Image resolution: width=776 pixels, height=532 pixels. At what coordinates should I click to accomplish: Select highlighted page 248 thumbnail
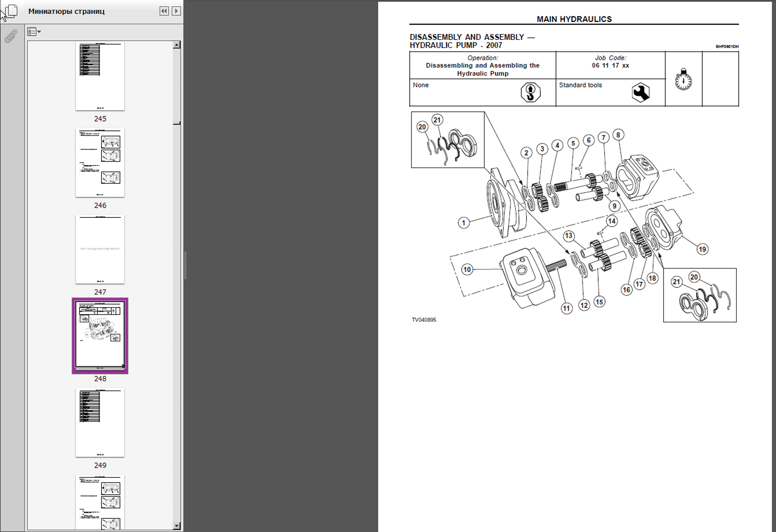pos(100,335)
